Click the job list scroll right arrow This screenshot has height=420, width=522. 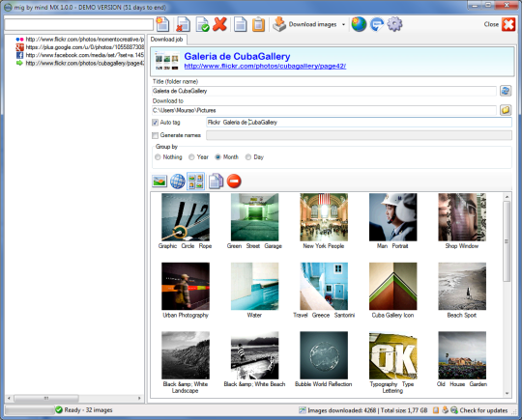pos(139,398)
